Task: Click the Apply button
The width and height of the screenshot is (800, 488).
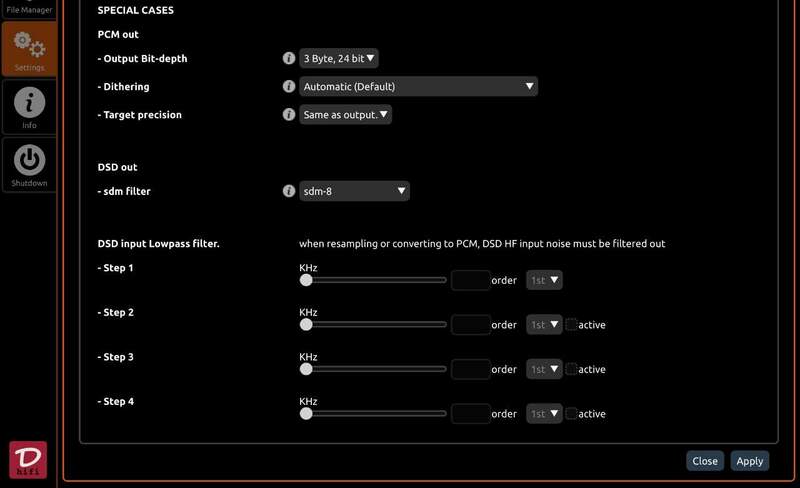Action: 749,461
